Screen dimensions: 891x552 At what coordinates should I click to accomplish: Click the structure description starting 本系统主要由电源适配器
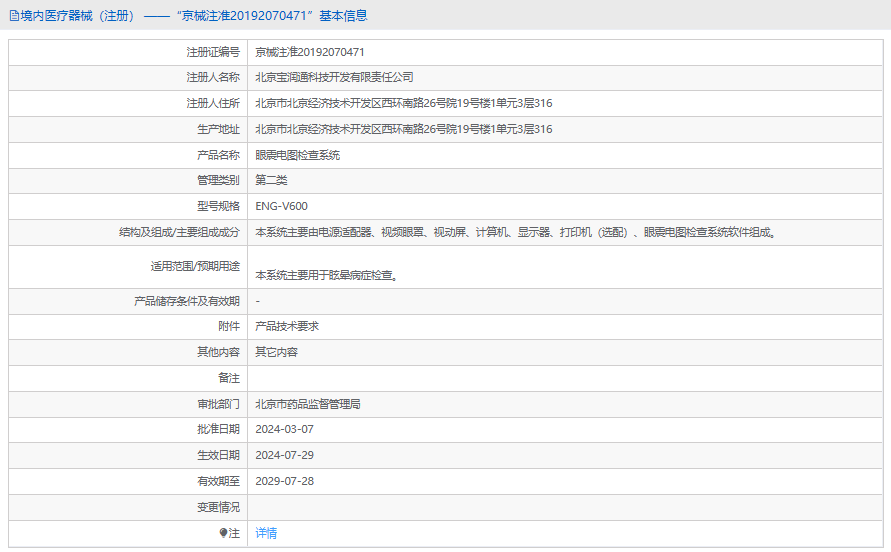click(x=517, y=233)
